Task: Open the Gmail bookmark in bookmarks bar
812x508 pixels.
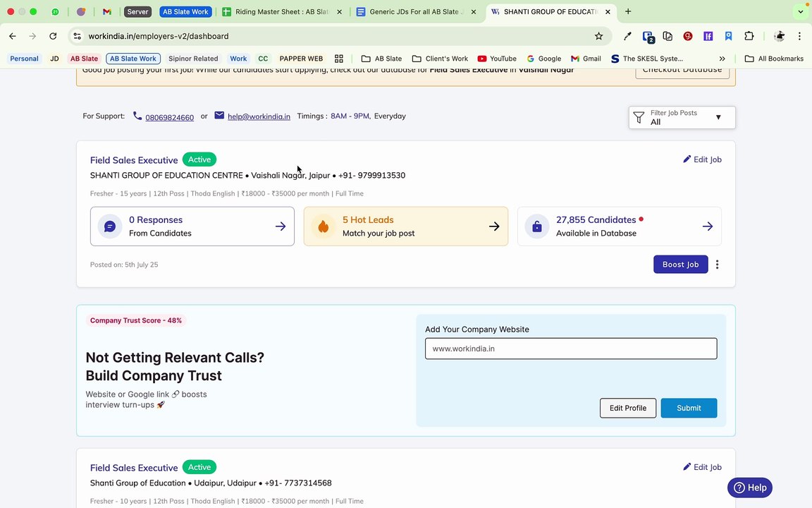Action: pos(586,59)
